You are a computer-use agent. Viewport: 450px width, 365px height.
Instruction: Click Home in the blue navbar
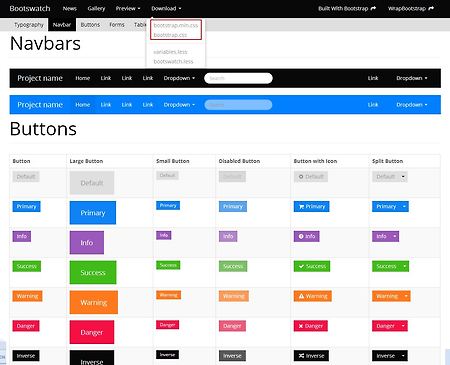coord(83,105)
